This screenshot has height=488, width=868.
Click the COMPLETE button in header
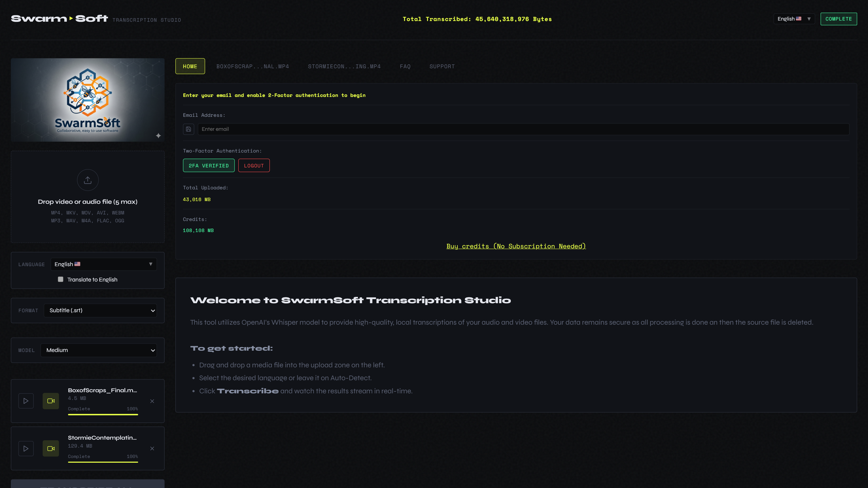(838, 19)
